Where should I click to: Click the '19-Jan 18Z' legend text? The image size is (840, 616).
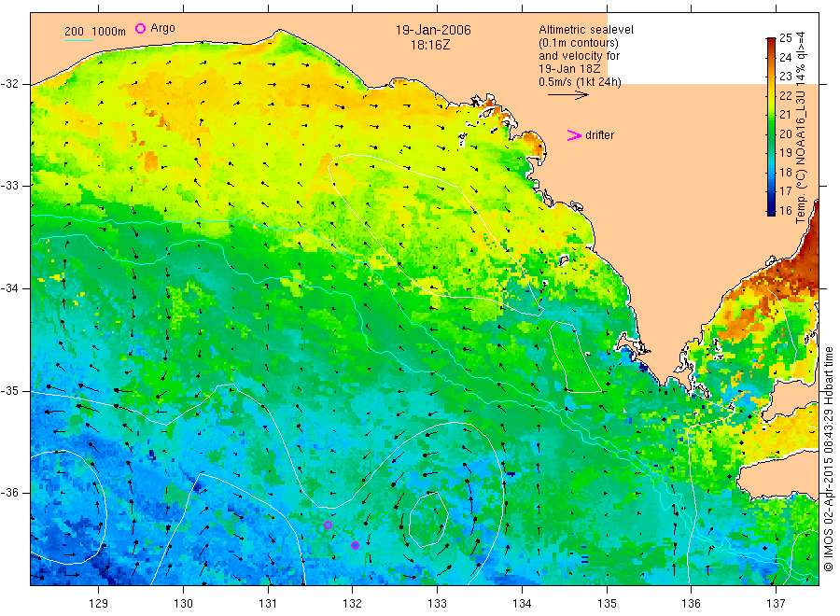point(569,68)
